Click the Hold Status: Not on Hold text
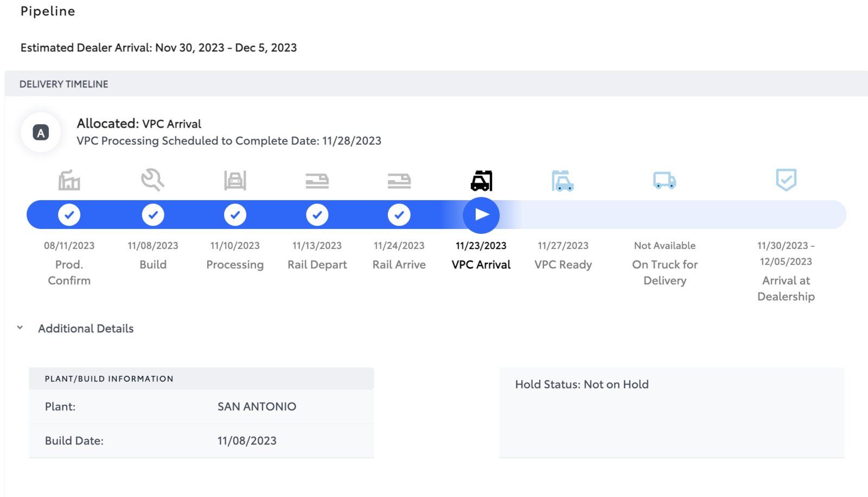The image size is (868, 497). pyautogui.click(x=582, y=385)
